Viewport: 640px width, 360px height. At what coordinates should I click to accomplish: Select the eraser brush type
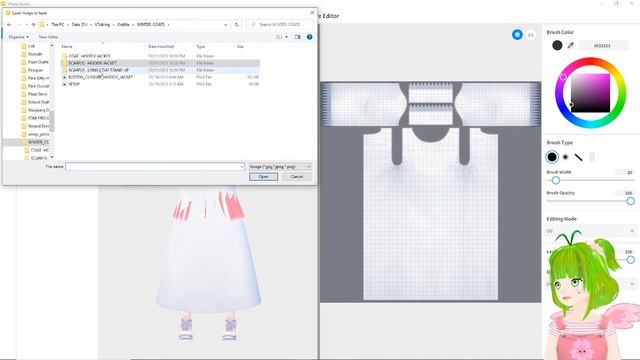click(592, 157)
